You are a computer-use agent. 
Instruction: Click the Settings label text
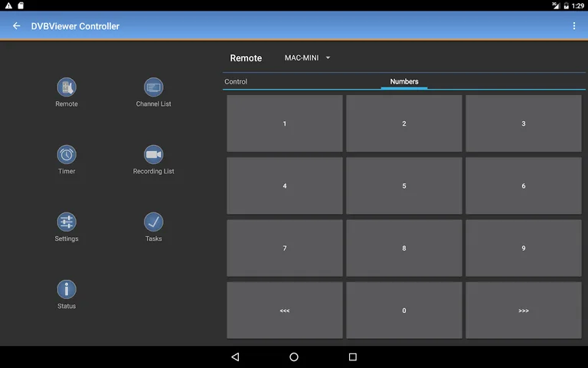(x=67, y=239)
